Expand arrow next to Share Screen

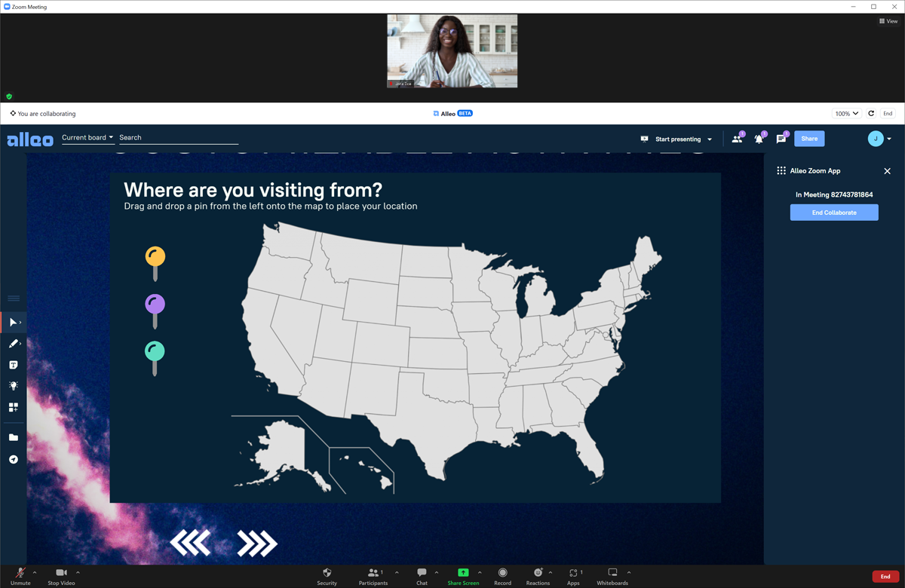(x=480, y=573)
